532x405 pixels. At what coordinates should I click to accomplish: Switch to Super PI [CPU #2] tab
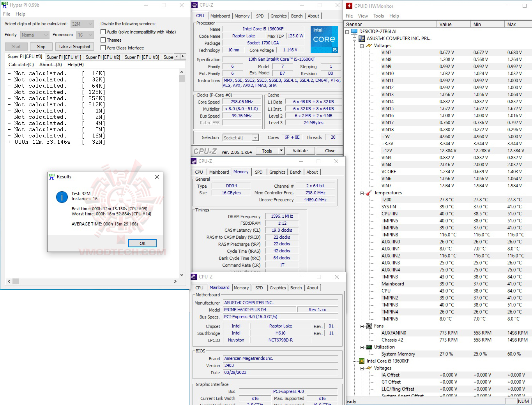pos(103,57)
